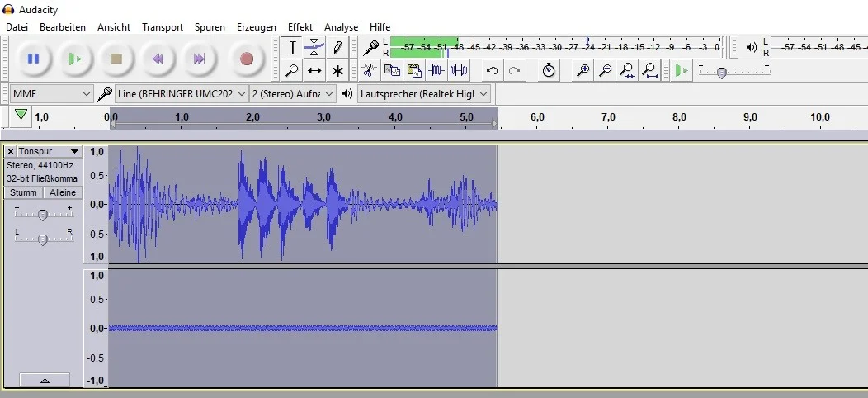This screenshot has width=868, height=398.
Task: Click the Silence audio icon
Action: pyautogui.click(x=459, y=70)
